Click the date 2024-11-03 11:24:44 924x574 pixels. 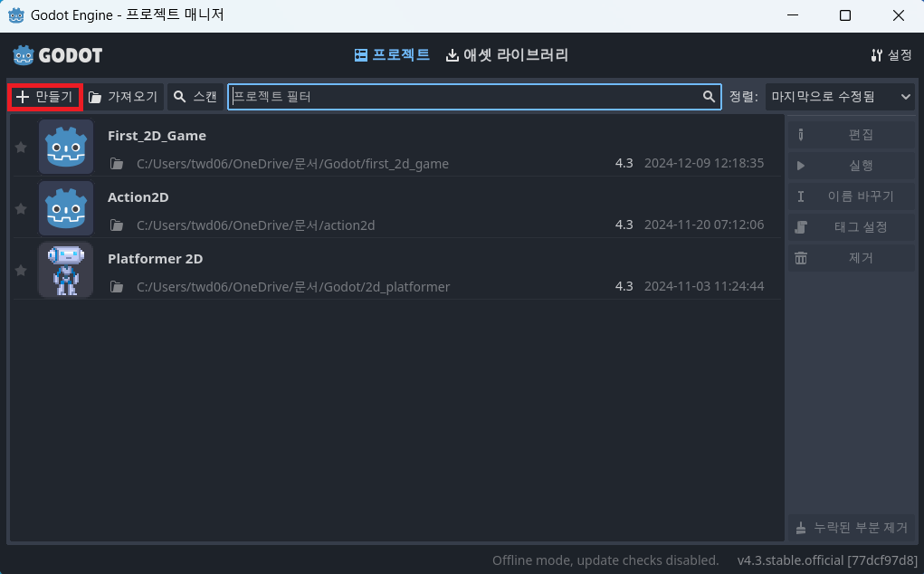[x=704, y=286]
